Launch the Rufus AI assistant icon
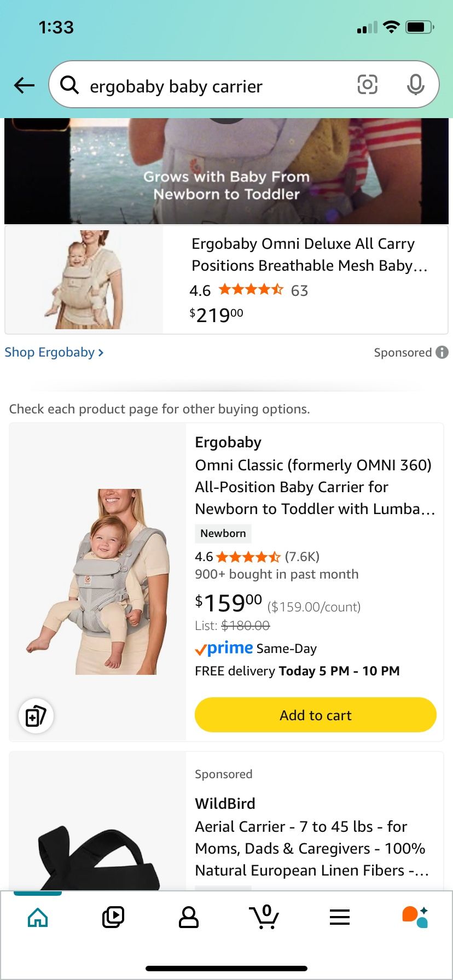 tap(415, 917)
